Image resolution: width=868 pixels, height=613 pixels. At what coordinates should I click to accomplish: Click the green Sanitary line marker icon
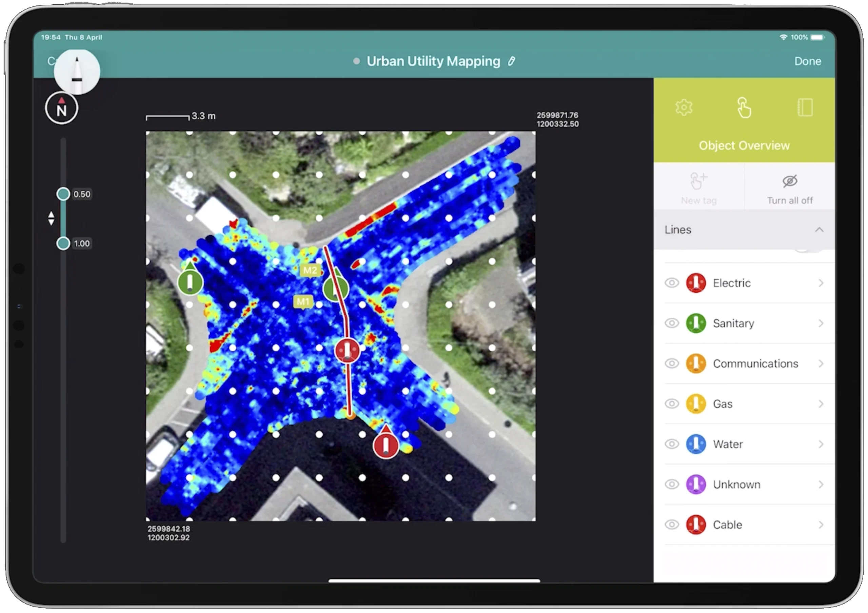click(x=696, y=323)
